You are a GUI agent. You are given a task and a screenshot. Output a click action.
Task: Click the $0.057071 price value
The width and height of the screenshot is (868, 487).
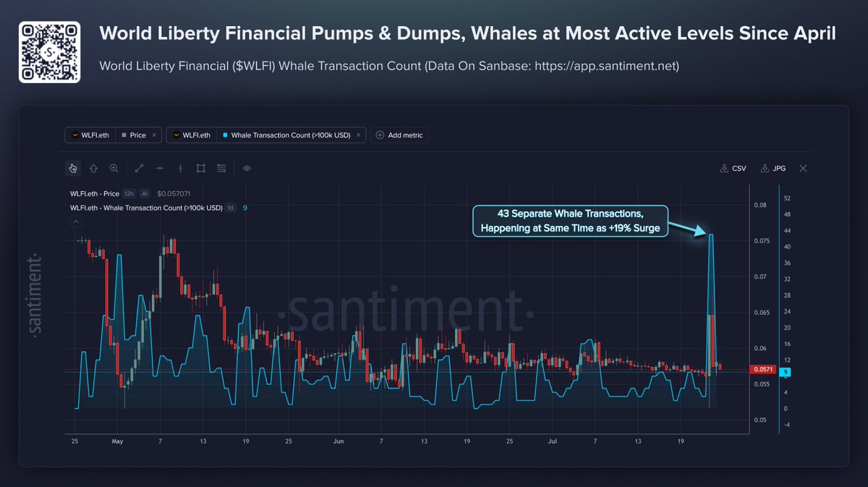[173, 194]
